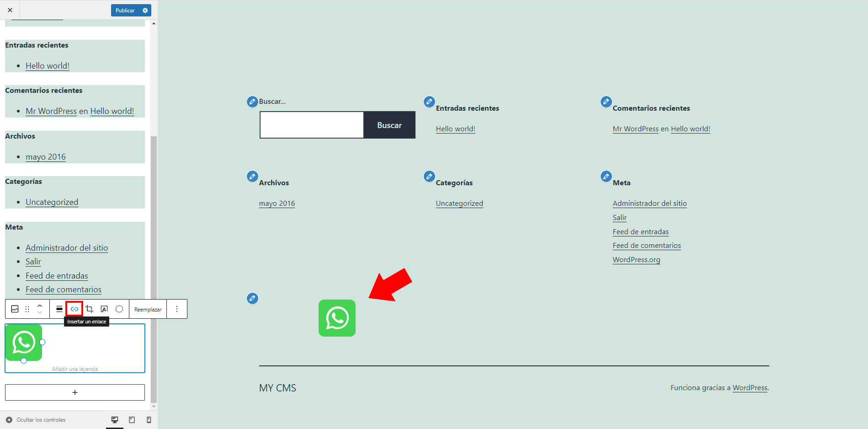The image size is (868, 429).
Task: Open the image alignment control
Action: click(59, 309)
